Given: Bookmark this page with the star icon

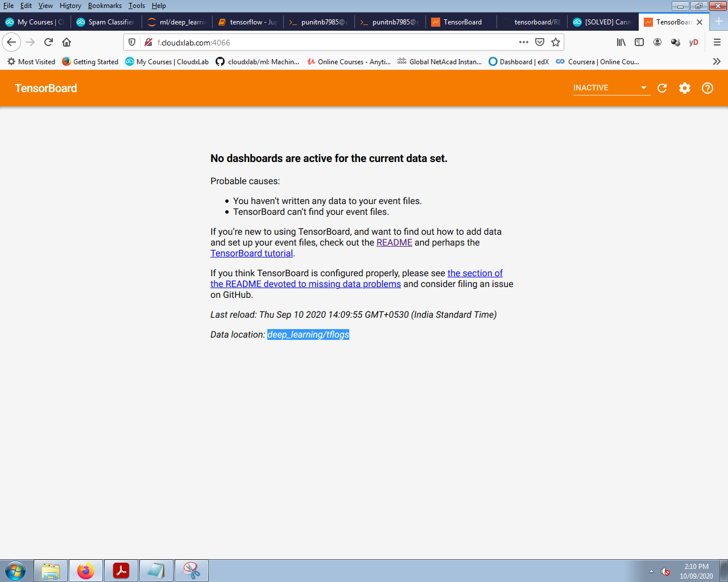Looking at the screenshot, I should coord(556,42).
